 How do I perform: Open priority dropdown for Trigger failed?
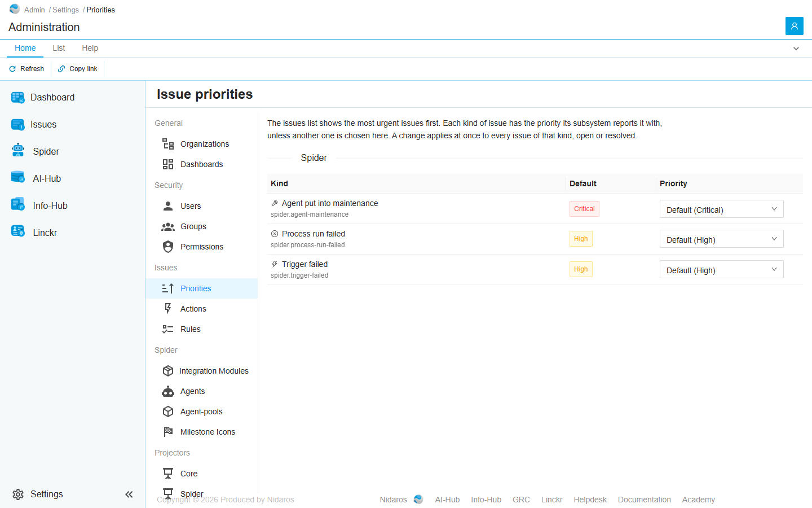(721, 269)
